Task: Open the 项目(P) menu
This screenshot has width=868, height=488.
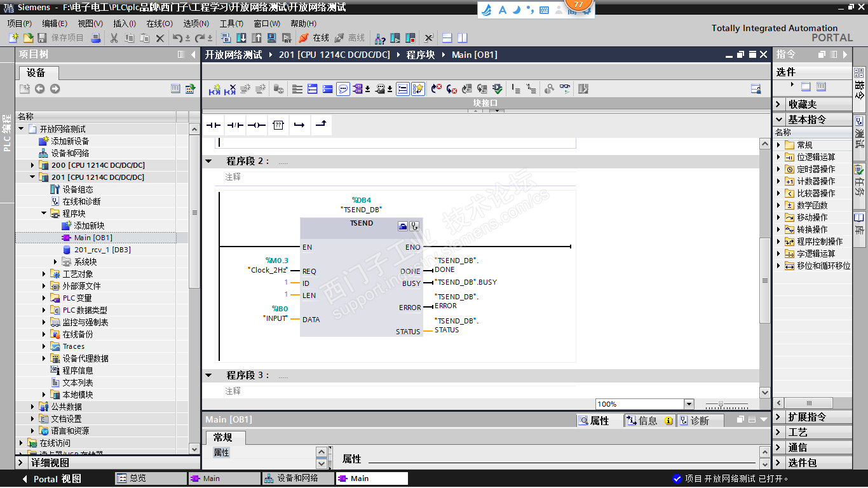Action: 20,24
